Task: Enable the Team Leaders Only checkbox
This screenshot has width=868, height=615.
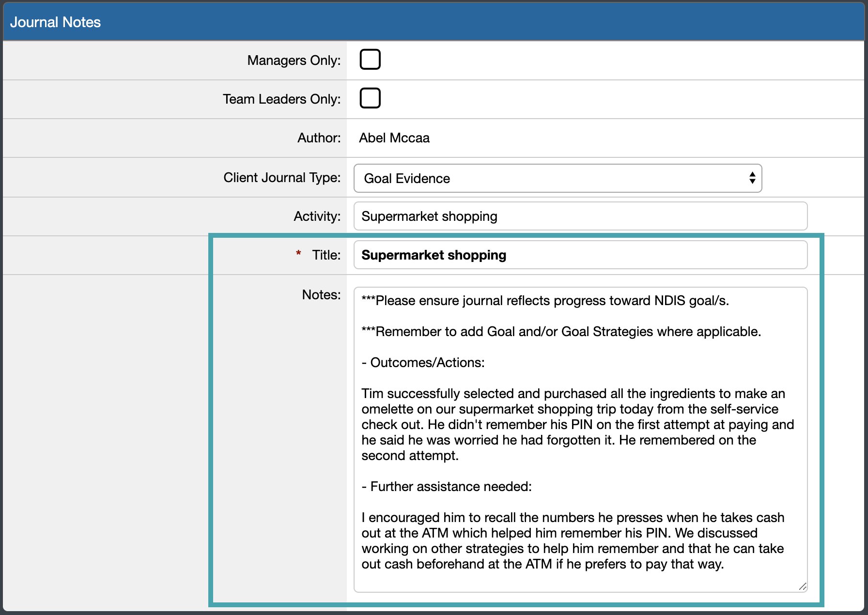Action: [370, 98]
